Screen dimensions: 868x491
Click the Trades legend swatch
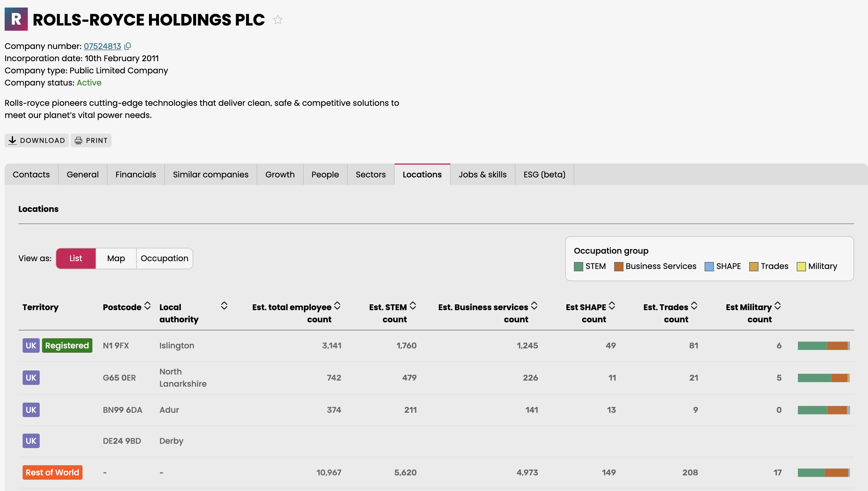coord(754,266)
